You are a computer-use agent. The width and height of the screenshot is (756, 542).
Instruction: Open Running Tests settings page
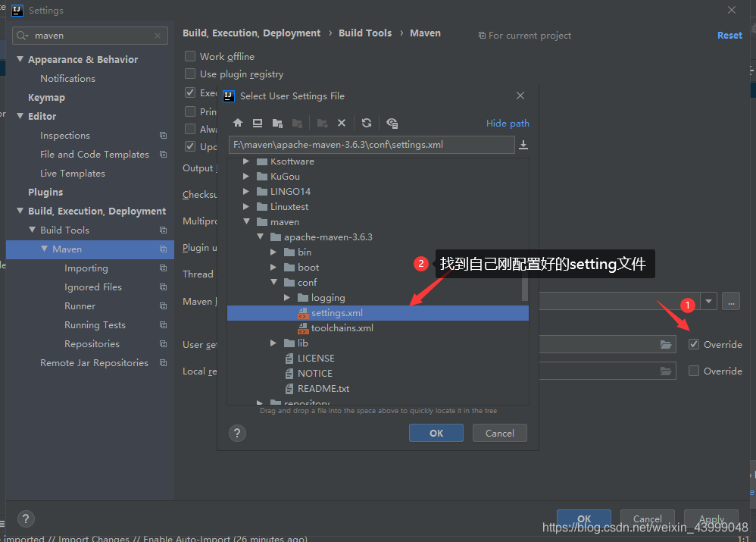[x=95, y=324]
